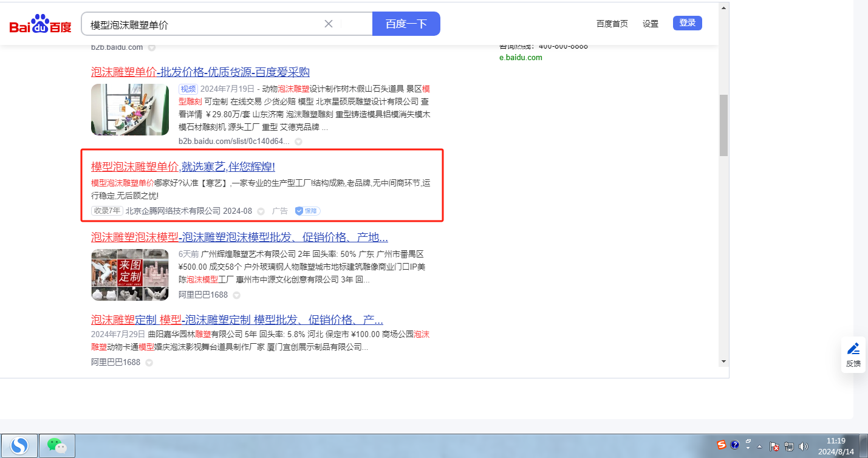The image size is (868, 458).
Task: Show hidden tray icons arrow
Action: (x=759, y=446)
